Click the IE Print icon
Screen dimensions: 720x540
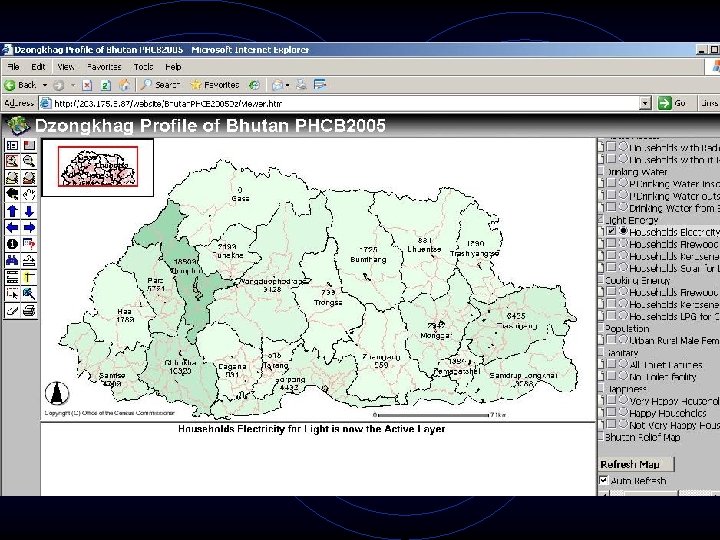tap(301, 85)
